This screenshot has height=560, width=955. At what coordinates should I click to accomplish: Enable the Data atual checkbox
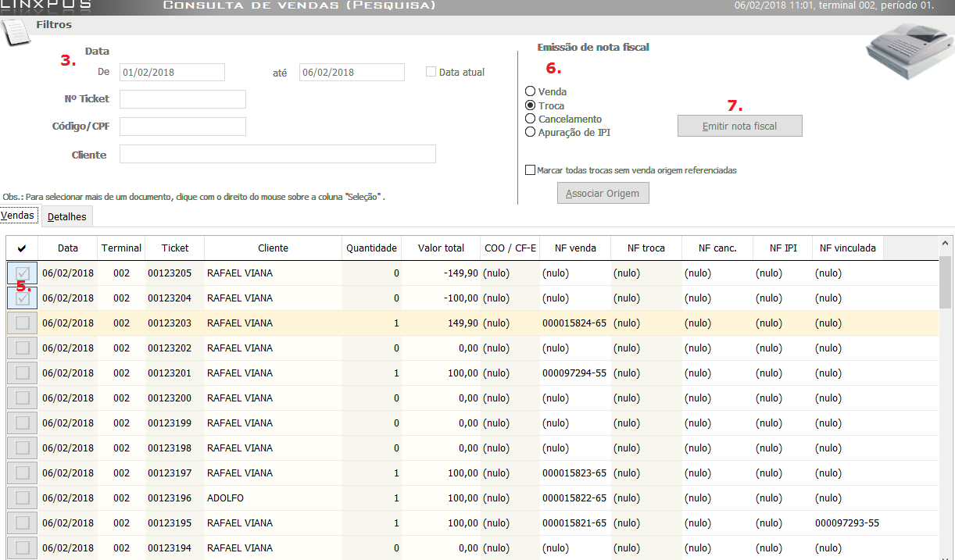coord(431,72)
